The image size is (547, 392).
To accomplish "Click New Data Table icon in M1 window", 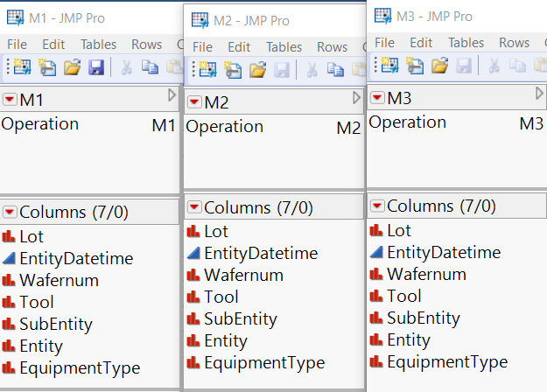I will 21,66.
